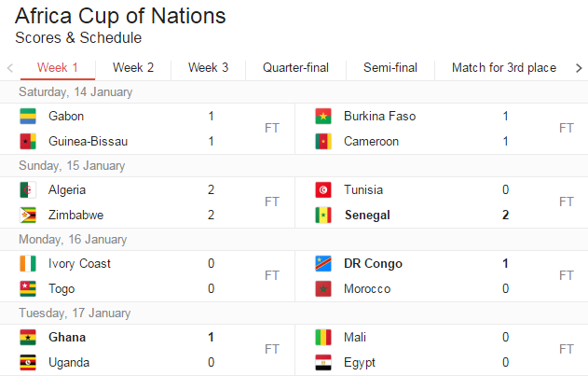Image resolution: width=588 pixels, height=376 pixels.
Task: Open the Semi-final tab
Action: pyautogui.click(x=390, y=67)
